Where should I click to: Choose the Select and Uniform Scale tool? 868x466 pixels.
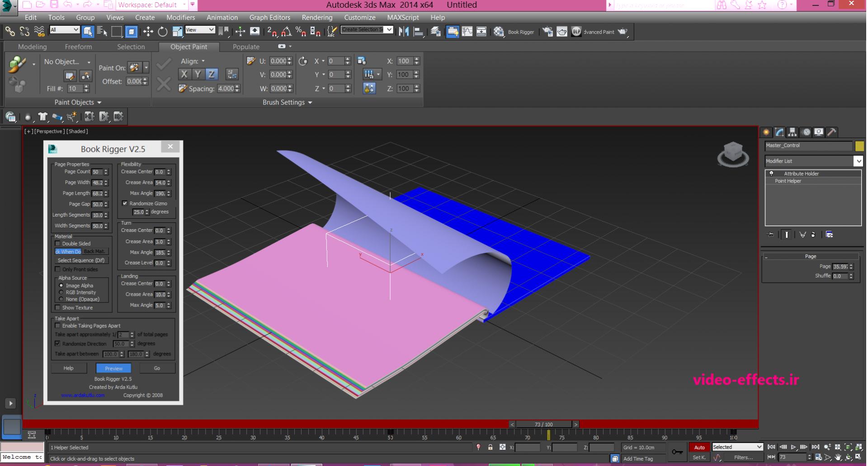tap(177, 31)
